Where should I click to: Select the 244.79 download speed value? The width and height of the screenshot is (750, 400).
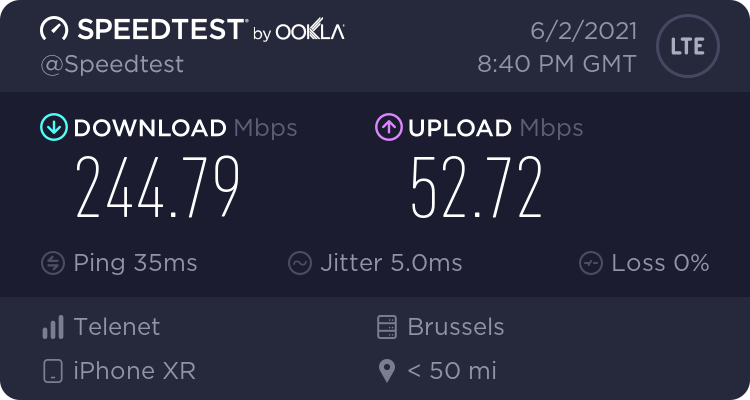[158, 189]
